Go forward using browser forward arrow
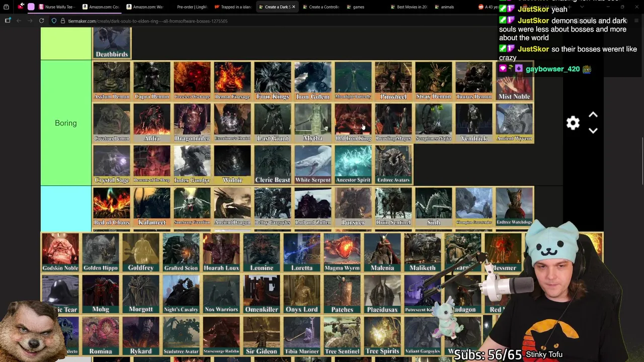Image resolution: width=644 pixels, height=362 pixels. 30,21
